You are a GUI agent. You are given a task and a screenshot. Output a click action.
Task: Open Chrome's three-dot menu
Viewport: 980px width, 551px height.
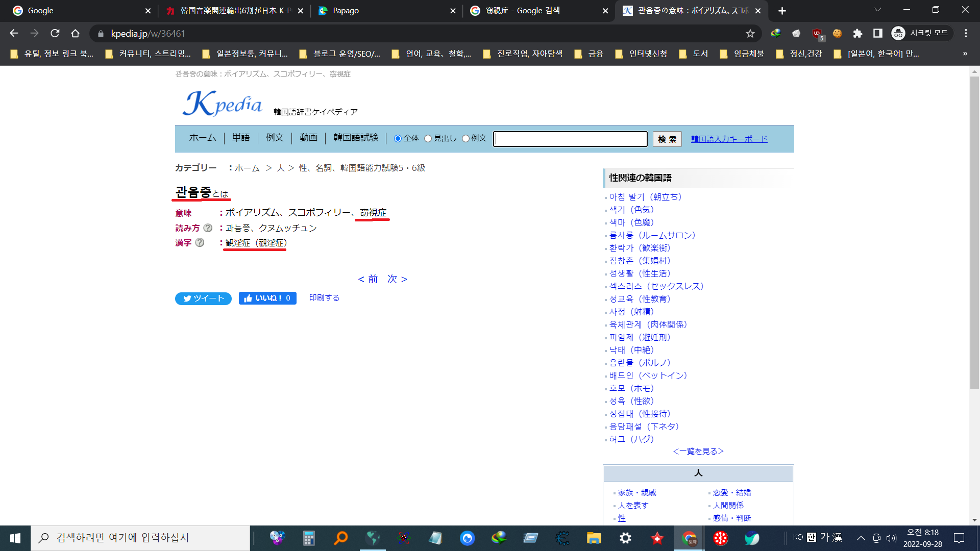coord(966,34)
